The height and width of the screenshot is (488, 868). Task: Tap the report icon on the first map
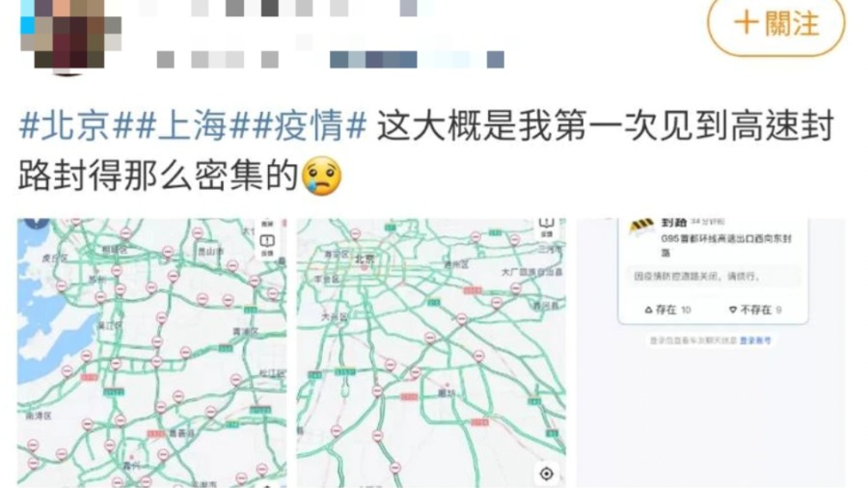tap(267, 242)
